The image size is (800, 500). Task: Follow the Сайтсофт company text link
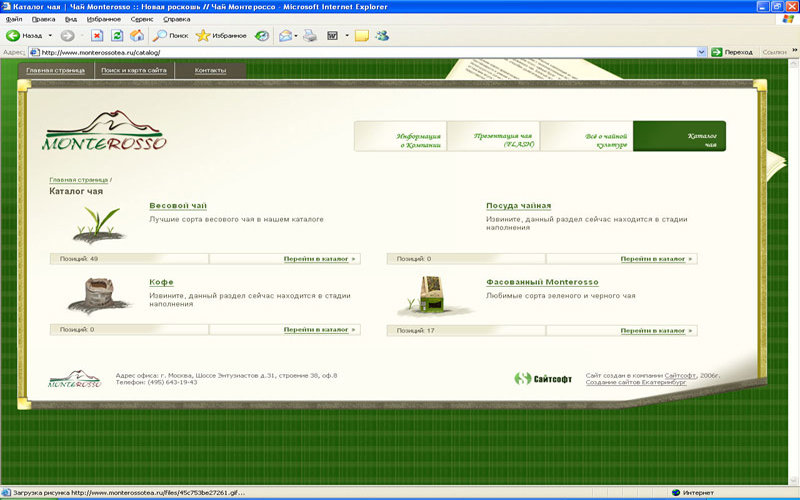tap(680, 376)
